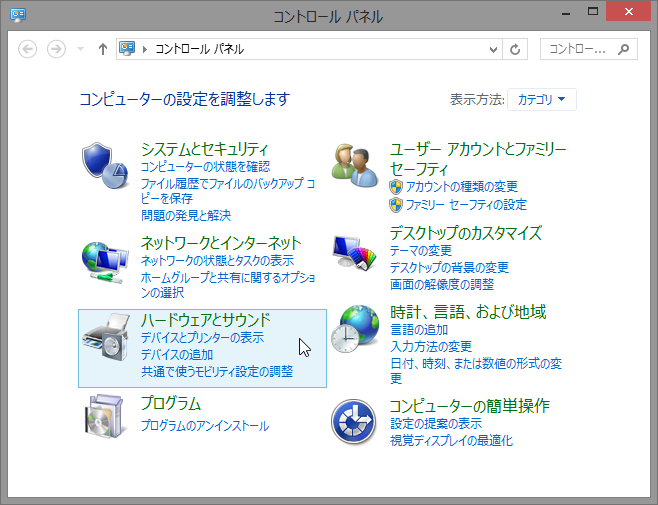Click the search magnifier icon
Viewport: 658px width, 505px height.
click(x=624, y=49)
